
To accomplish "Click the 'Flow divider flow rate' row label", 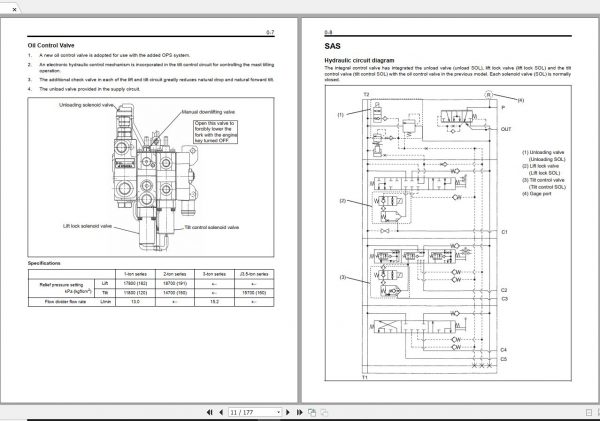I will pyautogui.click(x=65, y=302).
